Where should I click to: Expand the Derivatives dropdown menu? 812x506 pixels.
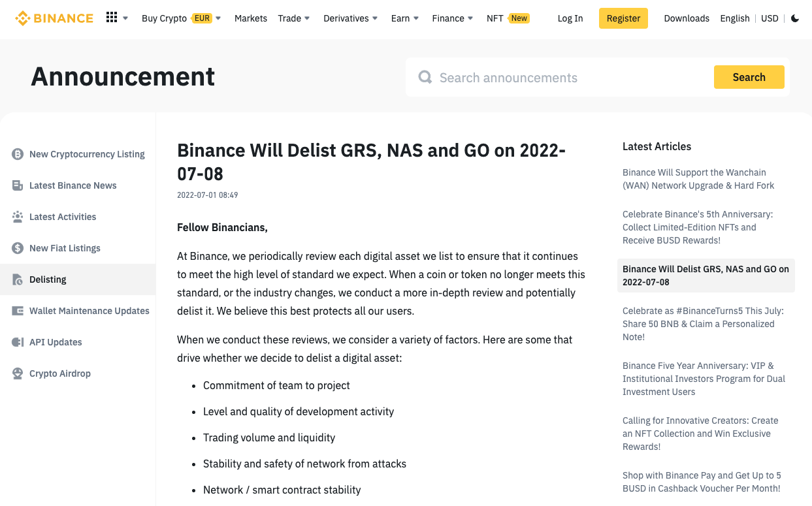[351, 18]
